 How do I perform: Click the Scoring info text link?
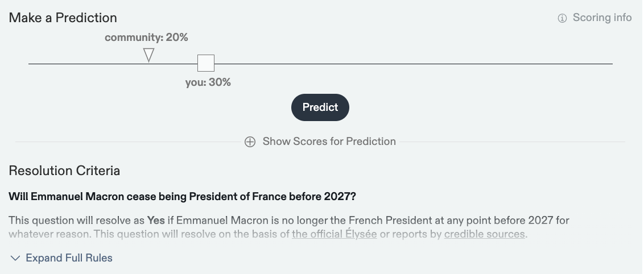602,18
